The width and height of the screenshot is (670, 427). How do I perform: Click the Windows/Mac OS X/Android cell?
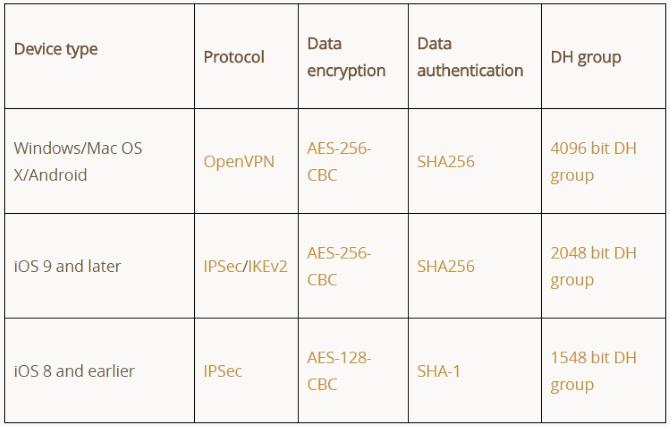pyautogui.click(x=78, y=161)
